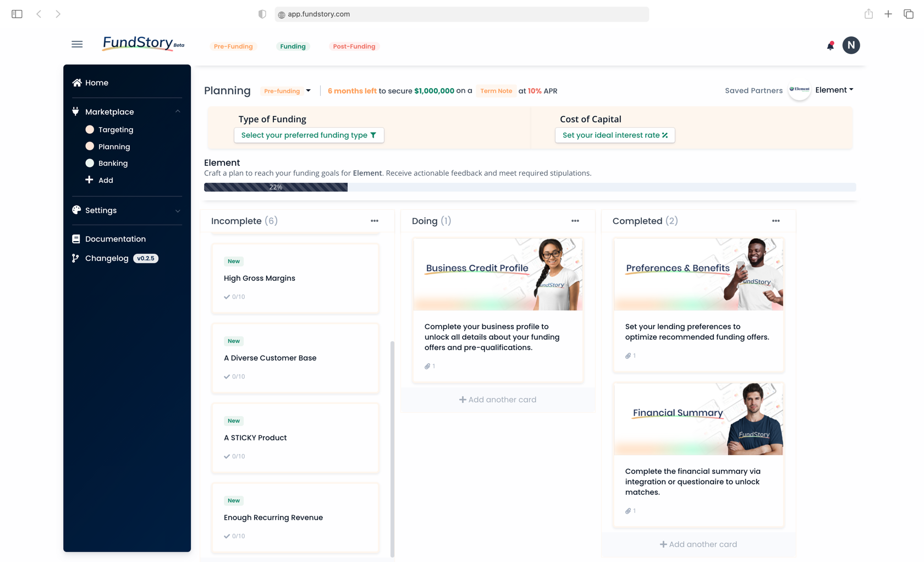
Task: Click the Banking circle icon
Action: point(90,163)
